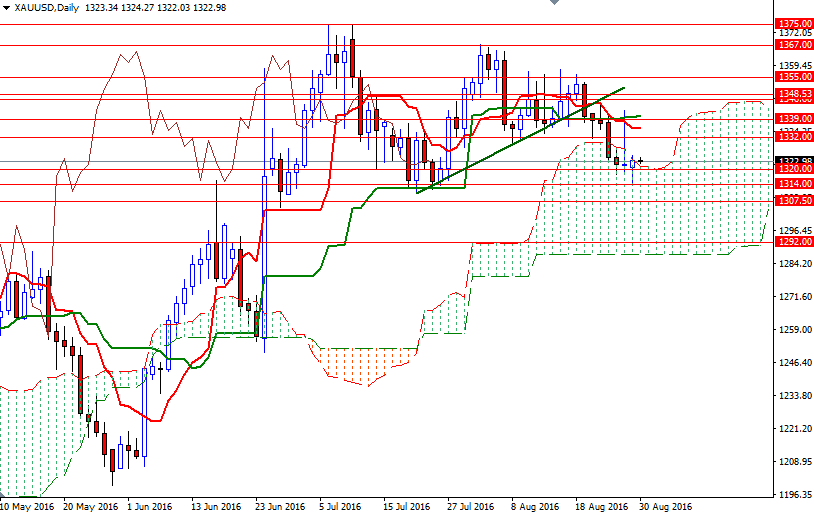
Task: Click the 8 Aug 2016 date label
Action: pyautogui.click(x=535, y=506)
